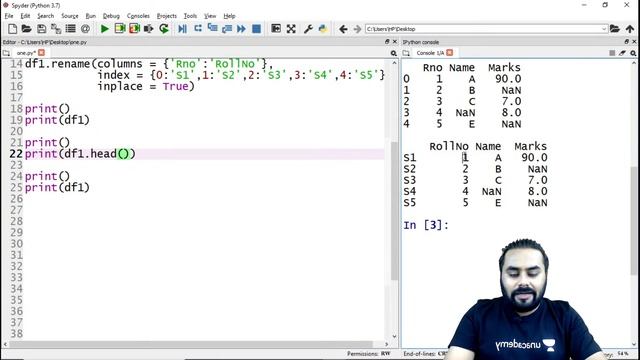The width and height of the screenshot is (640, 360).
Task: Open a file with the folder icon
Action: pyautogui.click(x=27, y=29)
